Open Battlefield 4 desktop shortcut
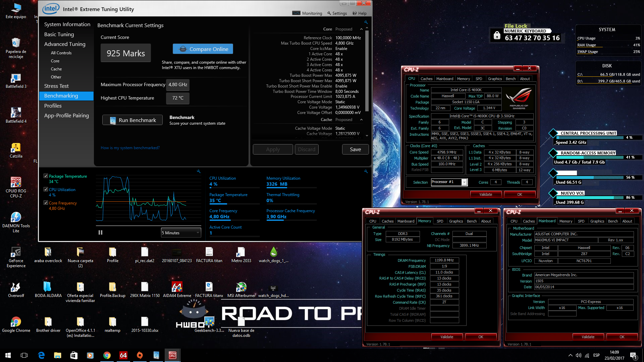The height and width of the screenshot is (362, 644). click(x=16, y=116)
